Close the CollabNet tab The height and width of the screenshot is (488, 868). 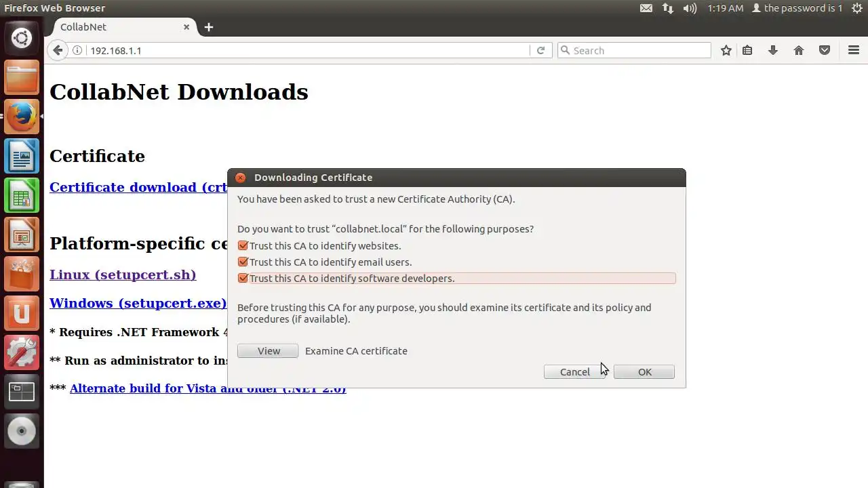coord(186,27)
